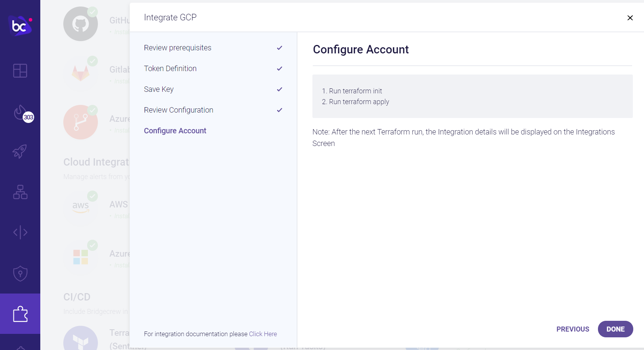The width and height of the screenshot is (644, 350).
Task: Click the Note about Terraform run
Action: (x=464, y=138)
